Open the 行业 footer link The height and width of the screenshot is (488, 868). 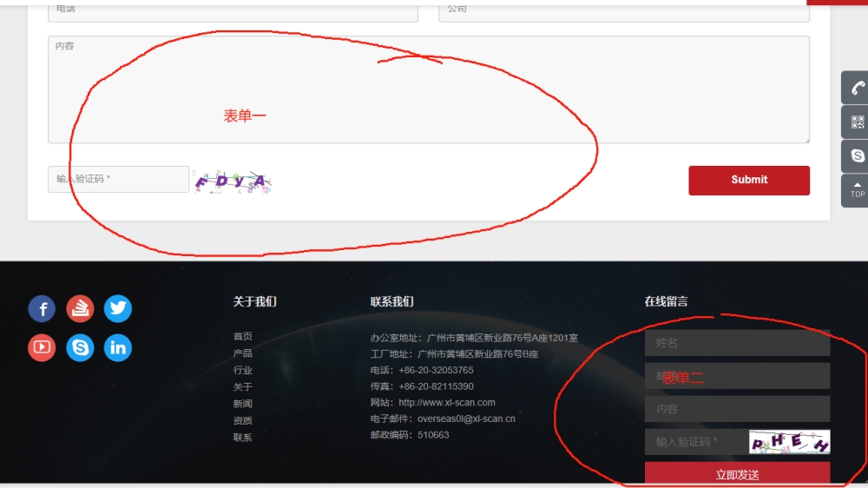coord(242,370)
